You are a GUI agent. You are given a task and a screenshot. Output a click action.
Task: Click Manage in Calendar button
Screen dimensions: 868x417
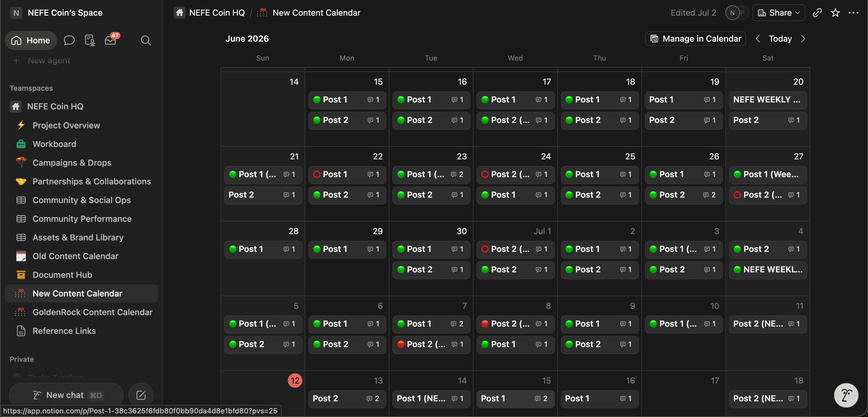tap(696, 39)
